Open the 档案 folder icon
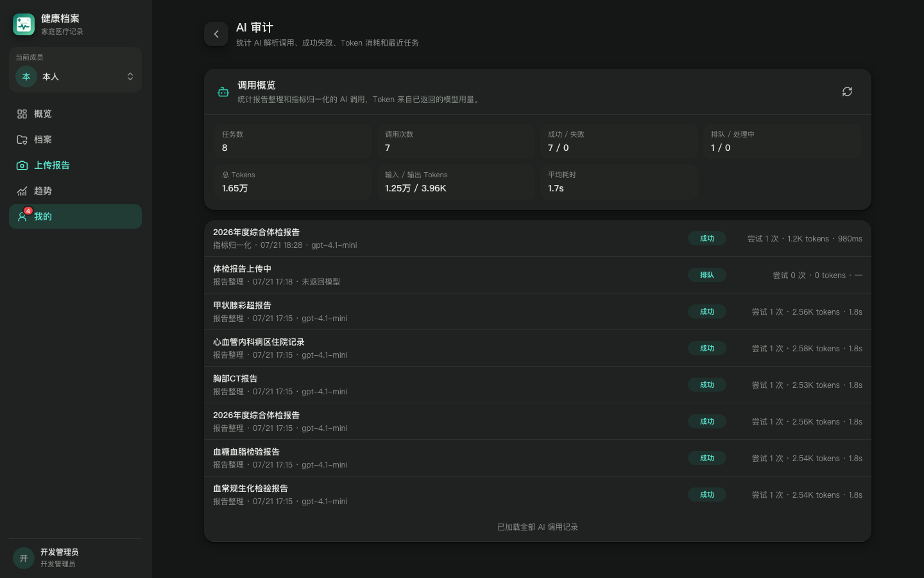Image resolution: width=924 pixels, height=578 pixels. [x=22, y=139]
